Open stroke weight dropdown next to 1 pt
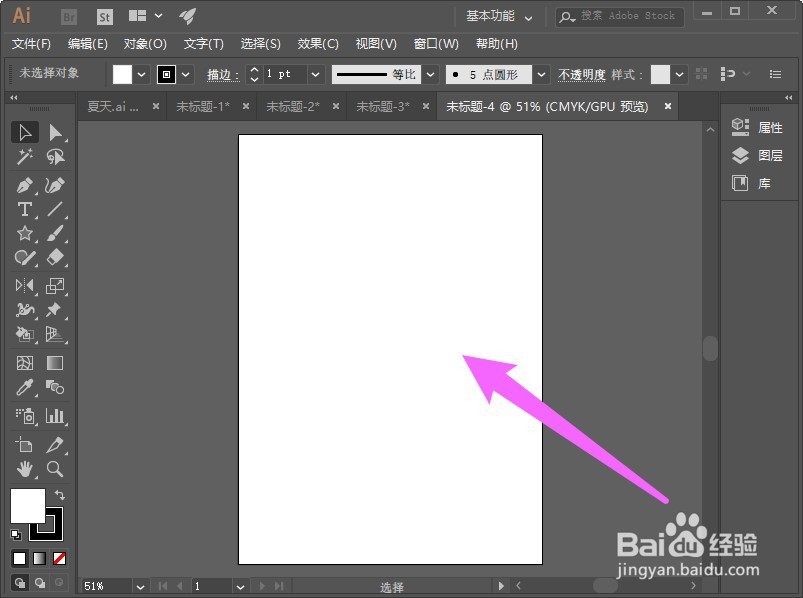This screenshot has width=803, height=598. (315, 75)
